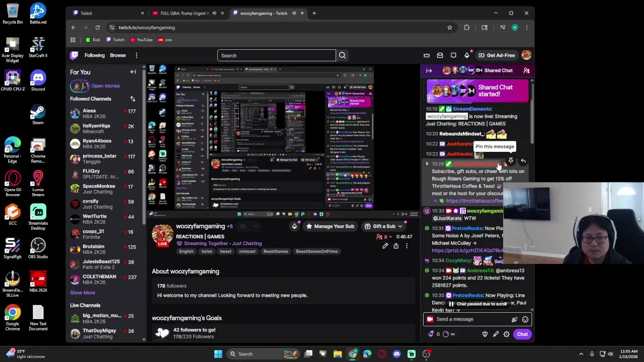Open Aleea followed channel
Viewport: 644px width, 362px height.
105,114
